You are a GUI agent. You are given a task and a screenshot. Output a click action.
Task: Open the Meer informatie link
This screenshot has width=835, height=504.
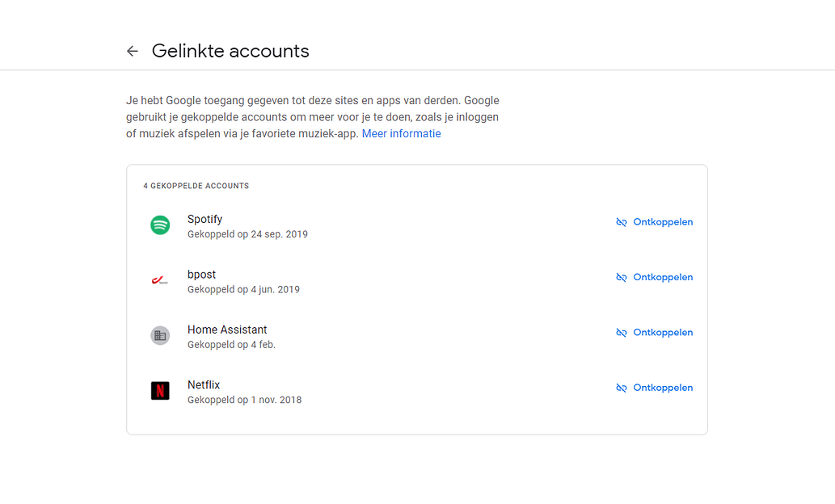401,133
